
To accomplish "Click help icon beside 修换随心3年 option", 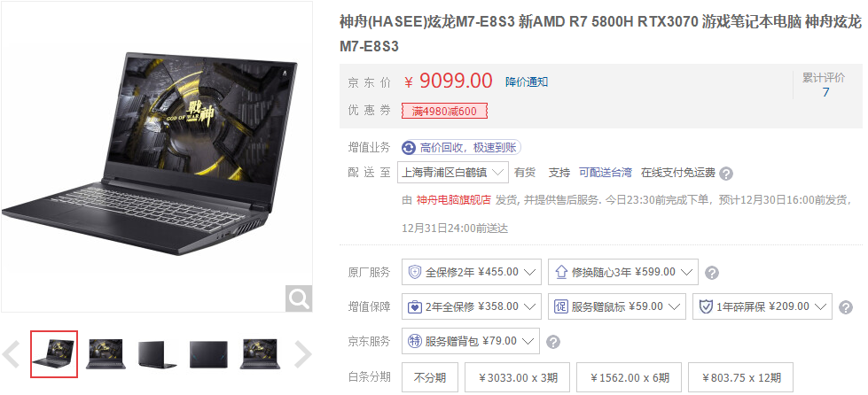I will (713, 273).
